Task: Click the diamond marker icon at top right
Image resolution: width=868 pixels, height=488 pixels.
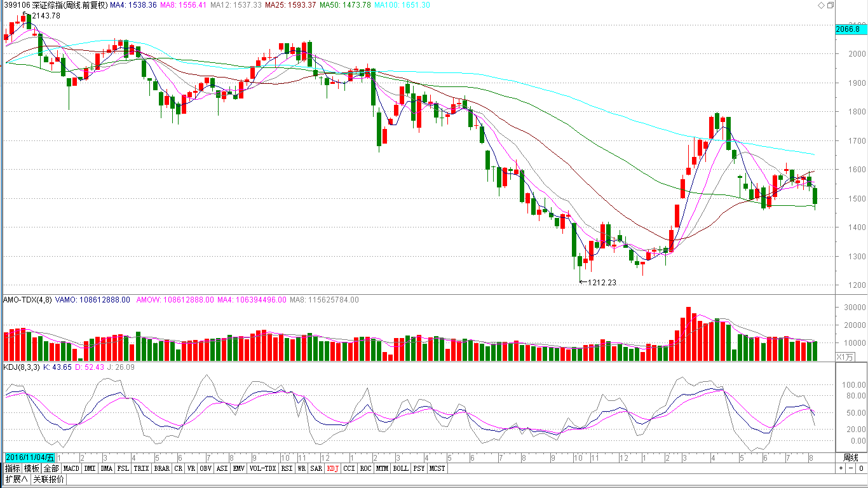Action: pyautogui.click(x=820, y=5)
